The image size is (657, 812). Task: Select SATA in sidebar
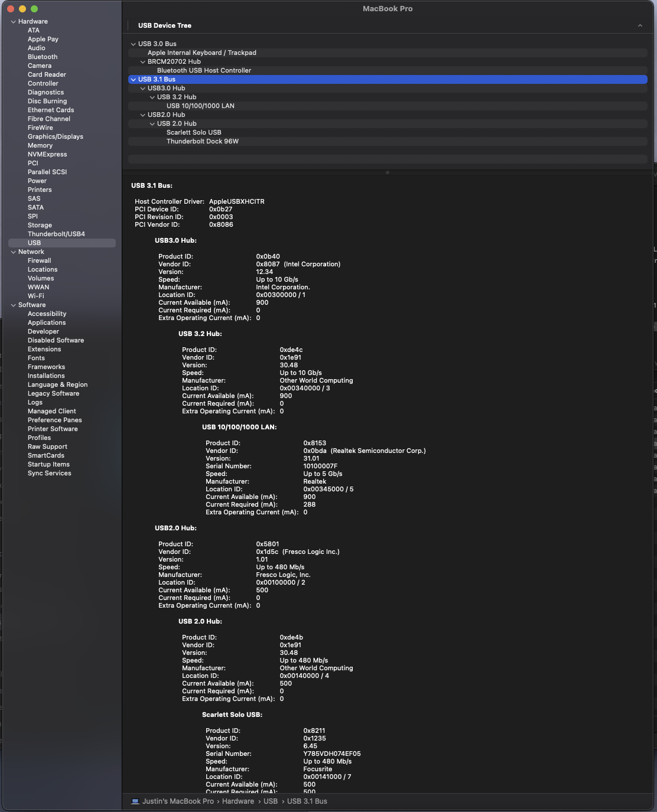click(35, 208)
